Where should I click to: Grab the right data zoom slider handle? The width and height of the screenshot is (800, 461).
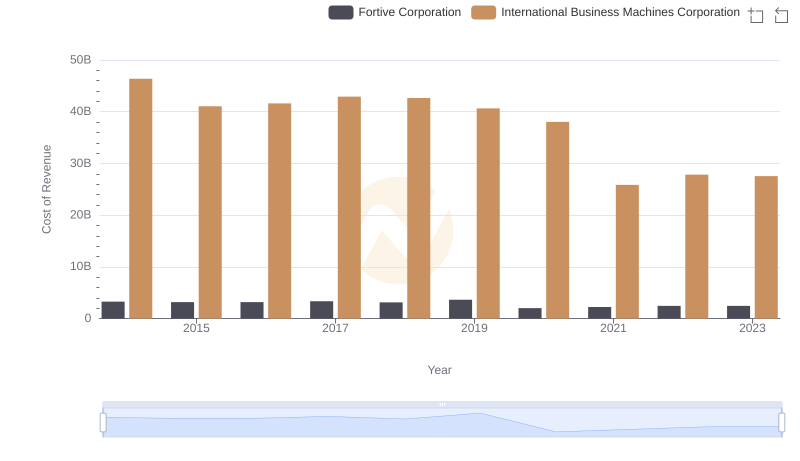coord(782,422)
